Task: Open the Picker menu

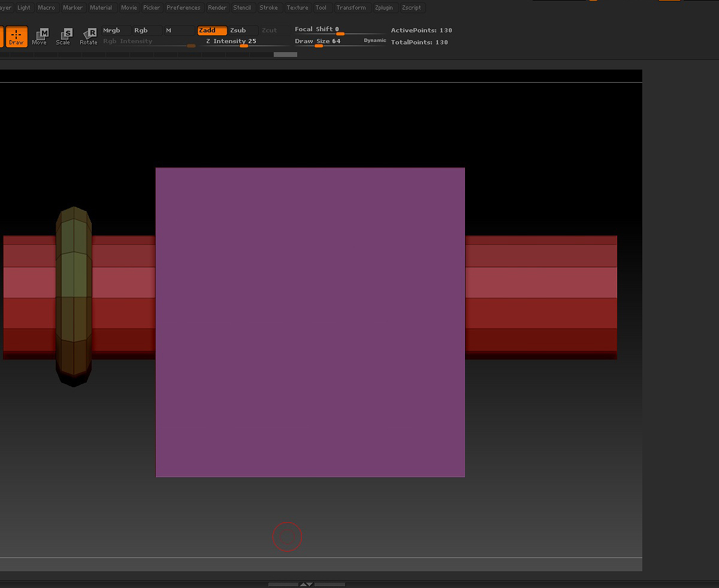Action: 152,8
